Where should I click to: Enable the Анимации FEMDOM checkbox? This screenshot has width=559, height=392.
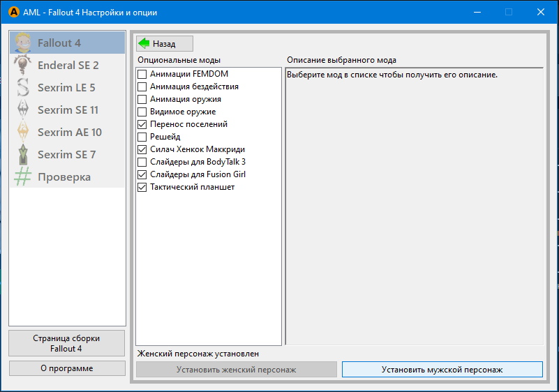click(x=142, y=74)
